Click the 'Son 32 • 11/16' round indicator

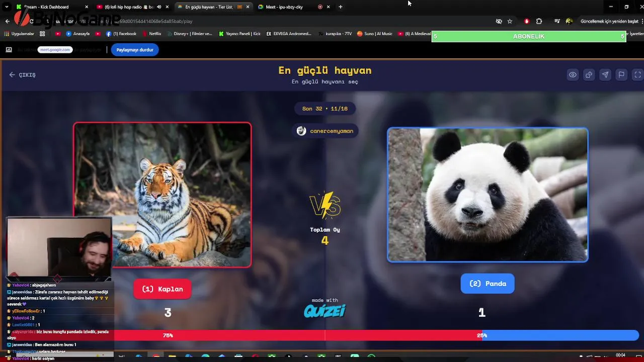pos(325,109)
